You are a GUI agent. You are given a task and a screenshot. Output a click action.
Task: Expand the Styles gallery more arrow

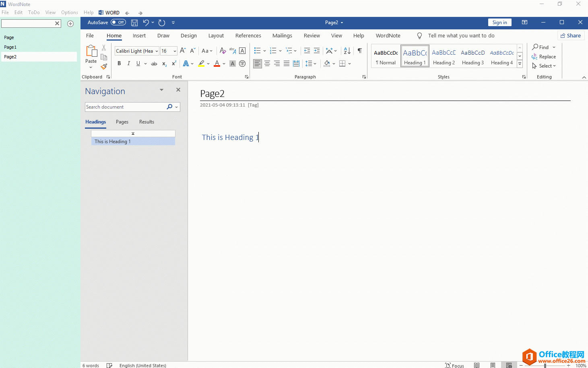520,64
